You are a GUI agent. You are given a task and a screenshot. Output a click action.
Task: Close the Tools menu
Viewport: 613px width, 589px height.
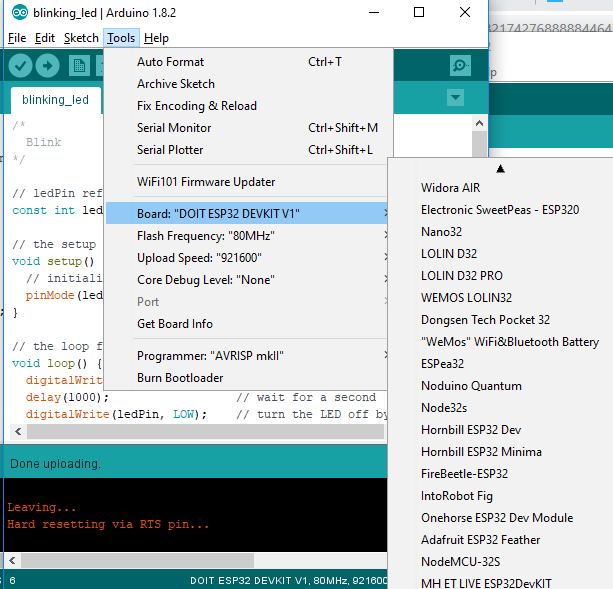click(121, 38)
